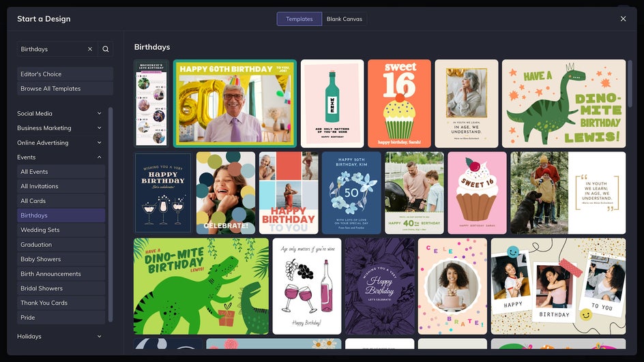Image resolution: width=644 pixels, height=362 pixels.
Task: Open the Celebrate! laughing girl template
Action: (226, 193)
